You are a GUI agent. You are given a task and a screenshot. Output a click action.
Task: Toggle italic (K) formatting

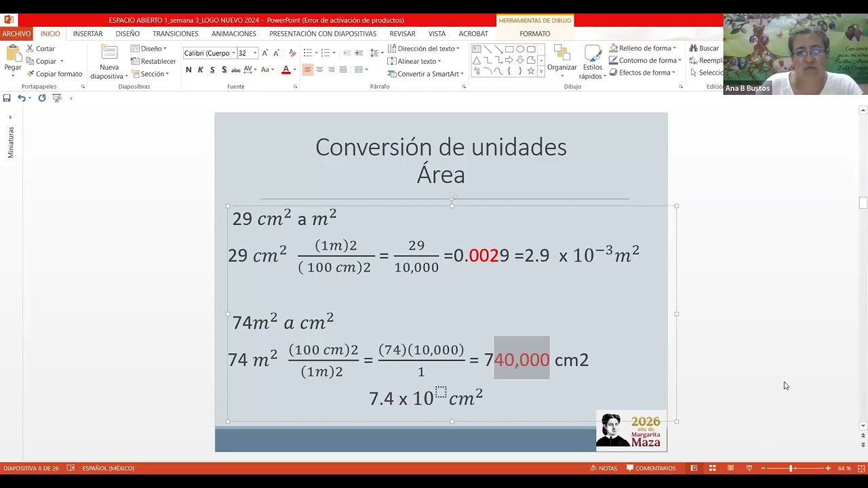pyautogui.click(x=200, y=70)
